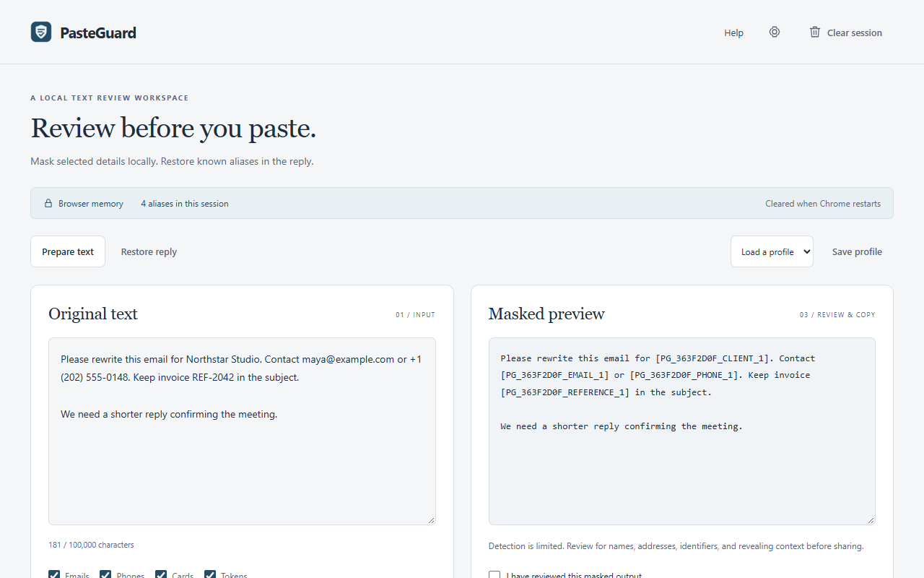Click the 'A LOCAL TEXT REVIEW WORKSPACE' caption

click(110, 98)
